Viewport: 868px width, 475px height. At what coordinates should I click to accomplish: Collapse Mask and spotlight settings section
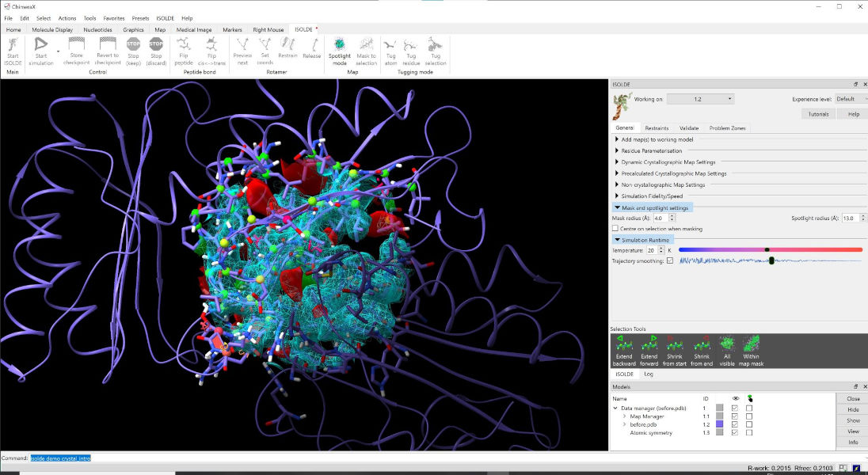(x=652, y=207)
